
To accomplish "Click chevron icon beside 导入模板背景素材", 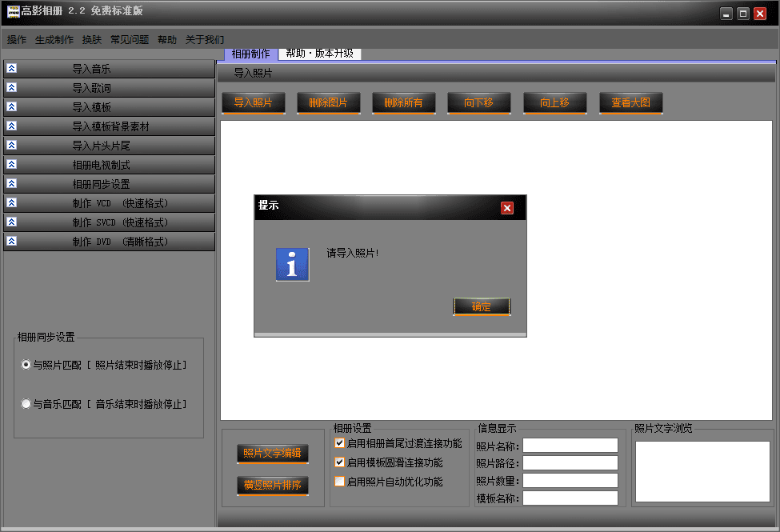I will click(11, 126).
